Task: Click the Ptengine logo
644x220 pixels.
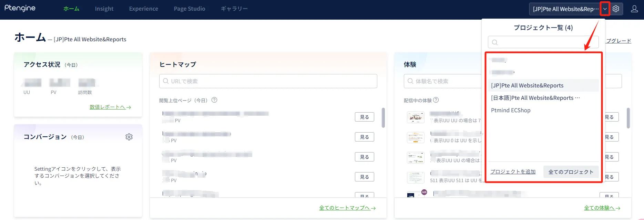Action: [20, 8]
